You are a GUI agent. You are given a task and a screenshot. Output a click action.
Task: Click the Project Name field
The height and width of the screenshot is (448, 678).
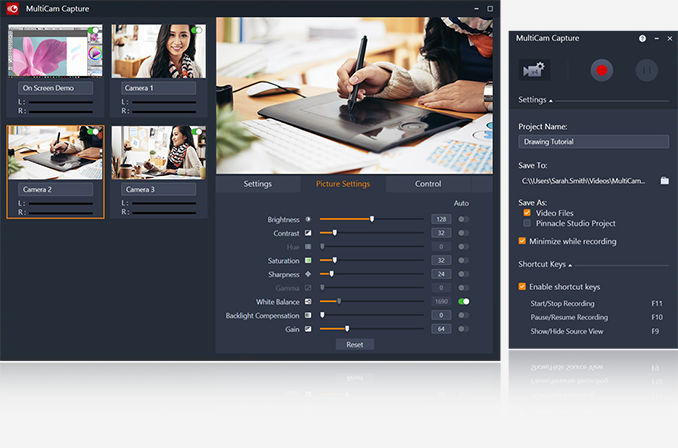coord(593,141)
